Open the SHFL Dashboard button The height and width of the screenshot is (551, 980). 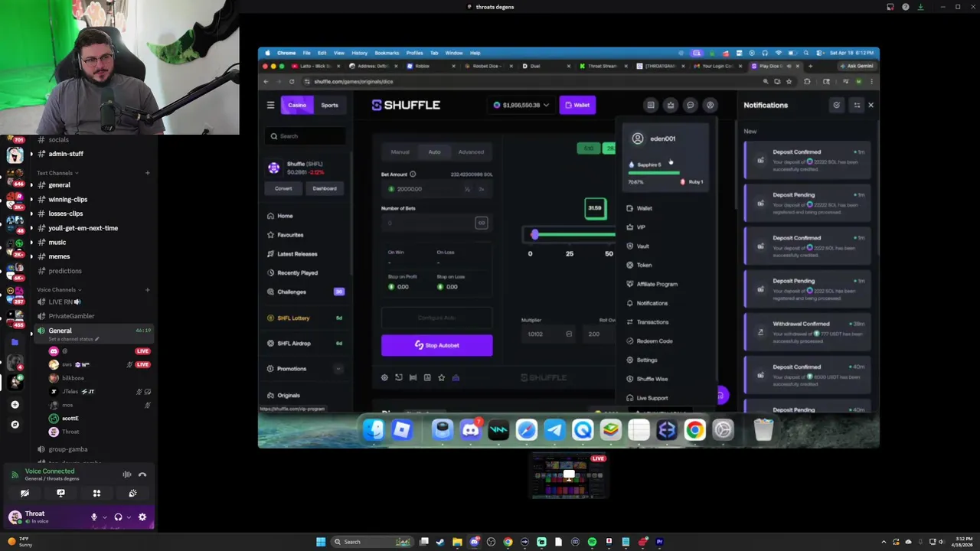click(x=325, y=188)
